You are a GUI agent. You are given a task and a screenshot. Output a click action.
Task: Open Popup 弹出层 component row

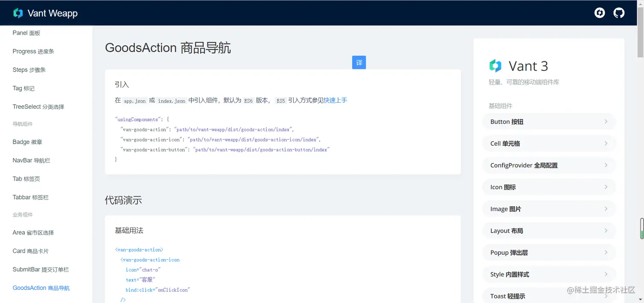[x=549, y=252]
